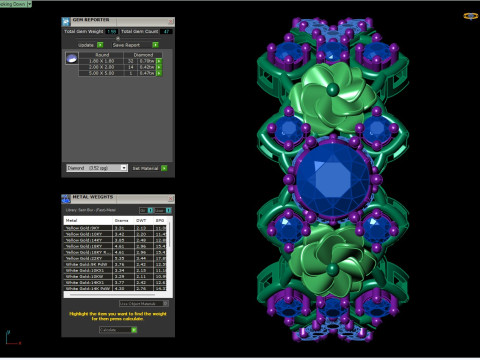Click the green Save Report button
The width and height of the screenshot is (480, 360).
(155, 45)
